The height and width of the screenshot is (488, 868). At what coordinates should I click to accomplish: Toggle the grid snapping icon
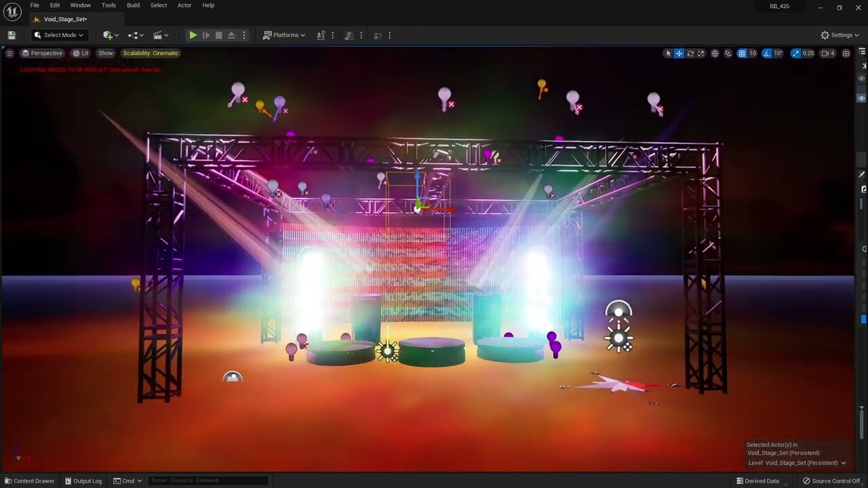[742, 54]
